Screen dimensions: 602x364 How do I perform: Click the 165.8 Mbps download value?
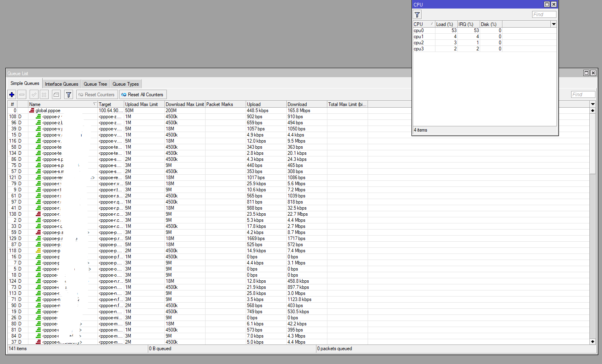click(x=299, y=110)
